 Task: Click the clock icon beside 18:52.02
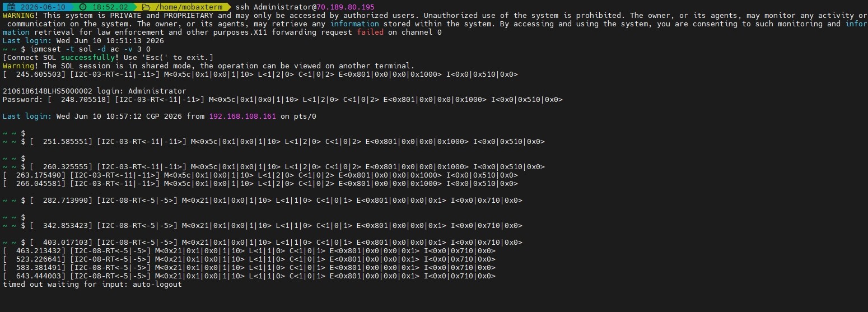(83, 7)
